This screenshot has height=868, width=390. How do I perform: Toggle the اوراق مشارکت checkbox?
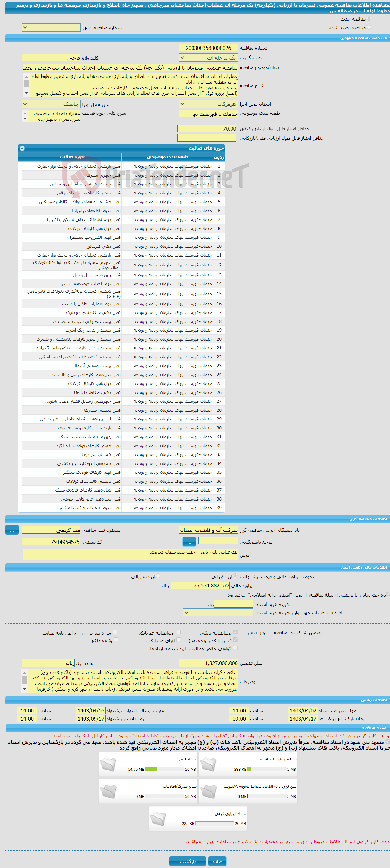[x=178, y=640]
